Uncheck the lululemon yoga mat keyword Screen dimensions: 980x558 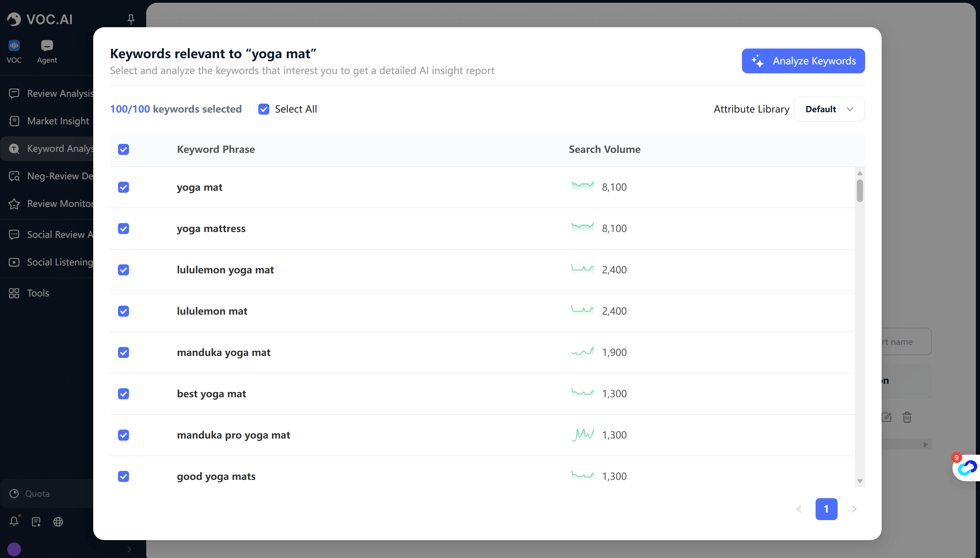123,270
